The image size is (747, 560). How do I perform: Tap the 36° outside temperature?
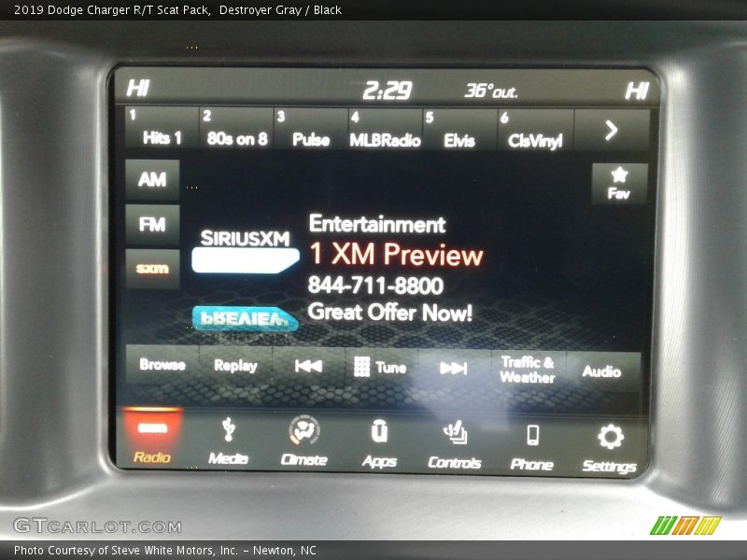(x=491, y=91)
